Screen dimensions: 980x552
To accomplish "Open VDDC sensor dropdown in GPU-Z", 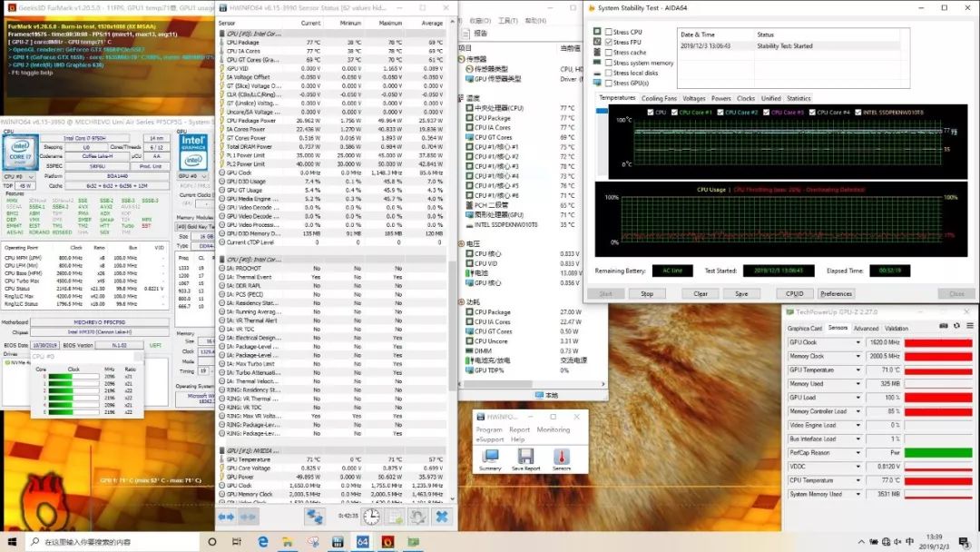I will coord(857,467).
